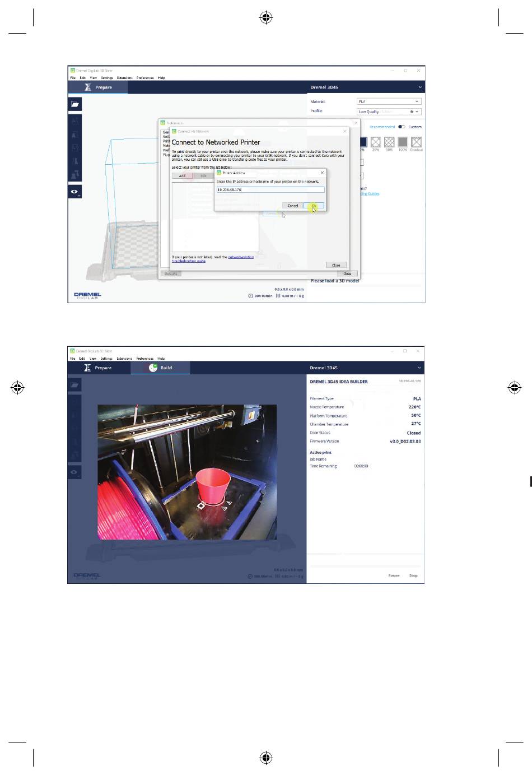Toggle the view mode eye icon in the slicer sidebar

click(74, 192)
